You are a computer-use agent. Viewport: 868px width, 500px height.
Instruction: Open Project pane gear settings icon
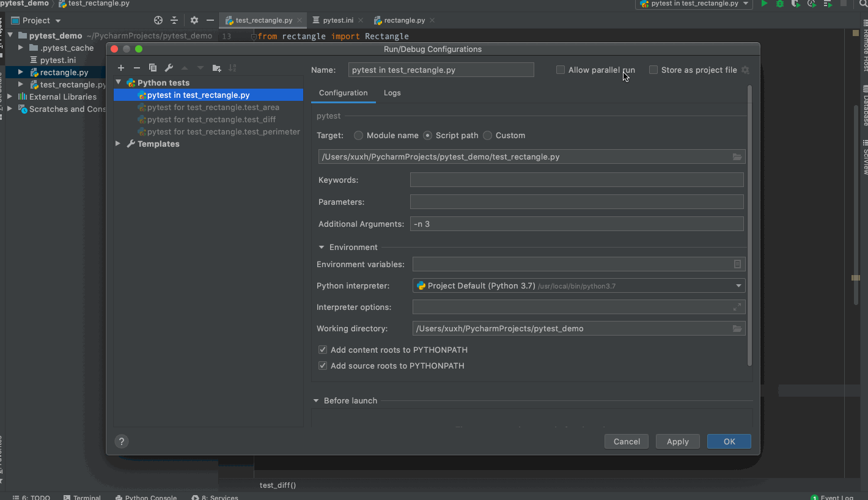coord(194,20)
